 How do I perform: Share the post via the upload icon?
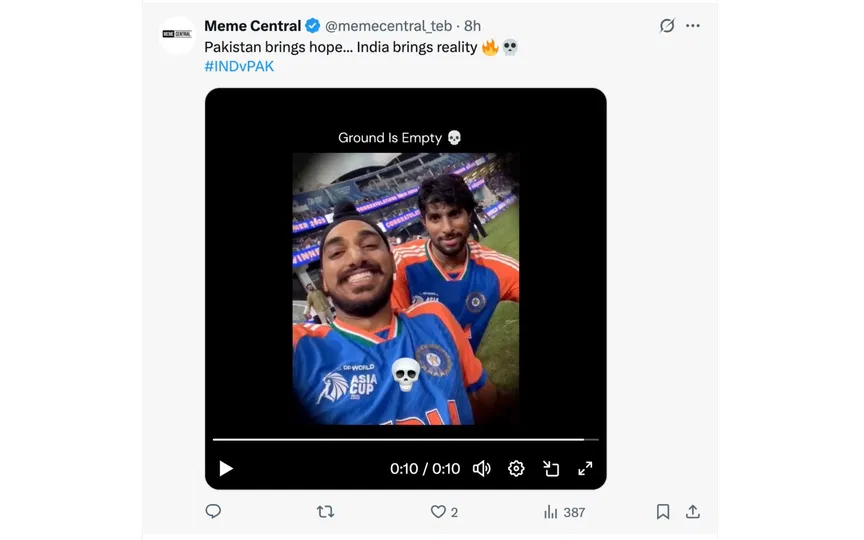coord(692,511)
